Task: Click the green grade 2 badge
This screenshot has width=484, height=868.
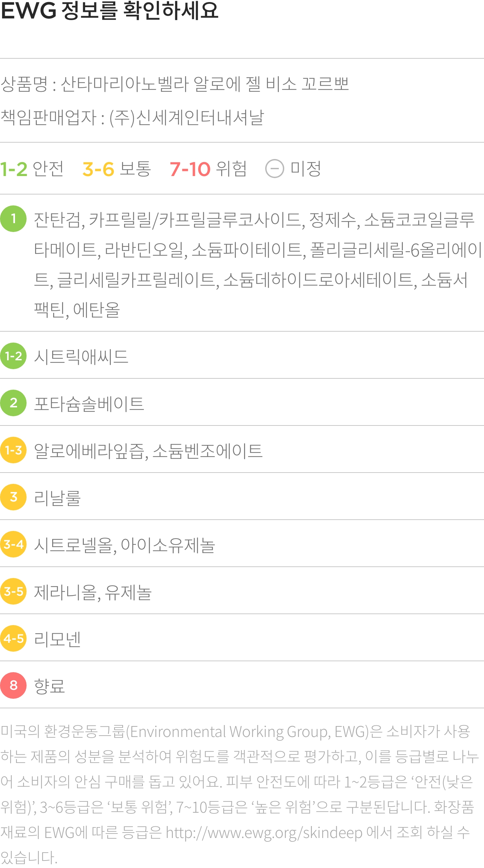Action: [13, 403]
